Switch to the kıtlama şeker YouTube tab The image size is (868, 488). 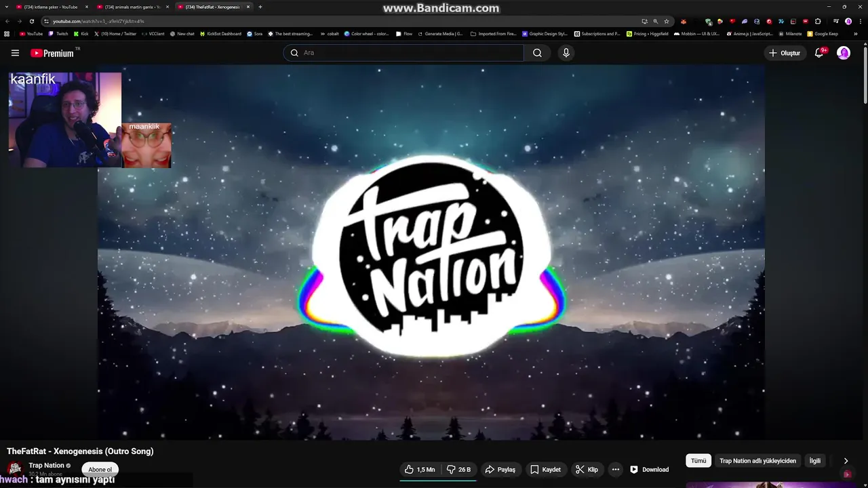click(x=51, y=7)
